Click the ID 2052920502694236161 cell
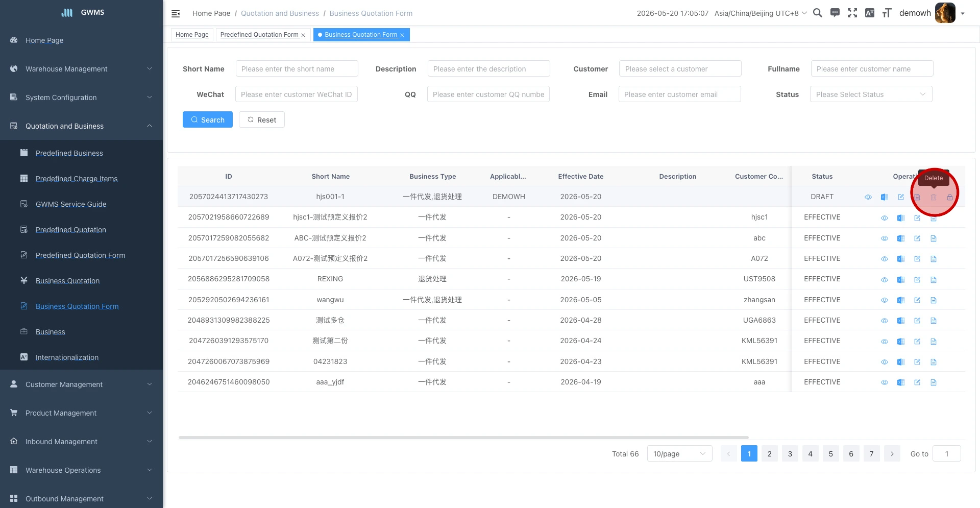The image size is (980, 508). coord(229,300)
